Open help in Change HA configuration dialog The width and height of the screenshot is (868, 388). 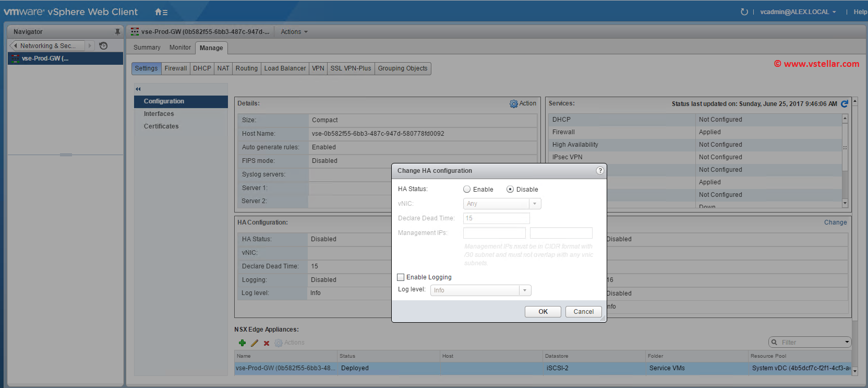(600, 171)
